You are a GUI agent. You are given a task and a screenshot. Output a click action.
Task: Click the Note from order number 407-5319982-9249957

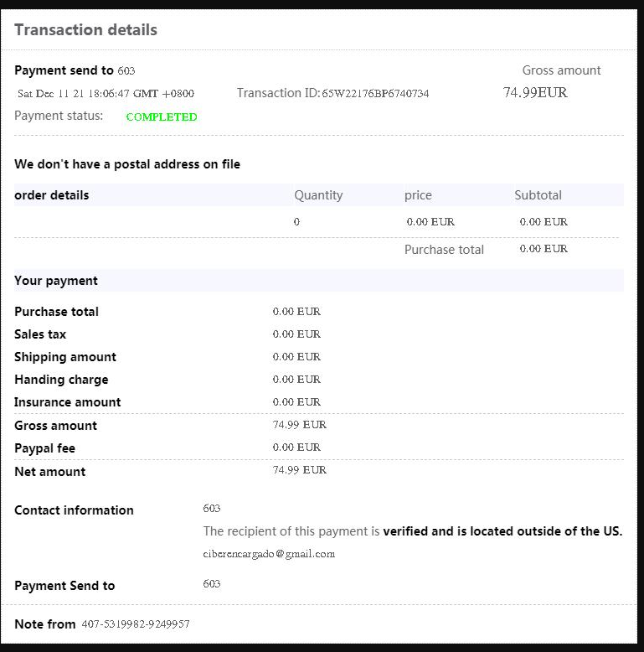click(x=136, y=624)
